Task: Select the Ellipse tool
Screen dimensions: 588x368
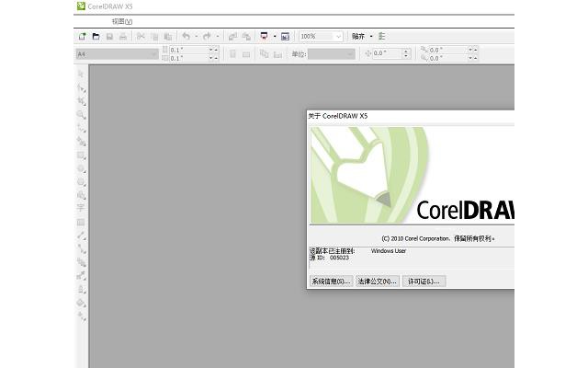Action: (82, 168)
